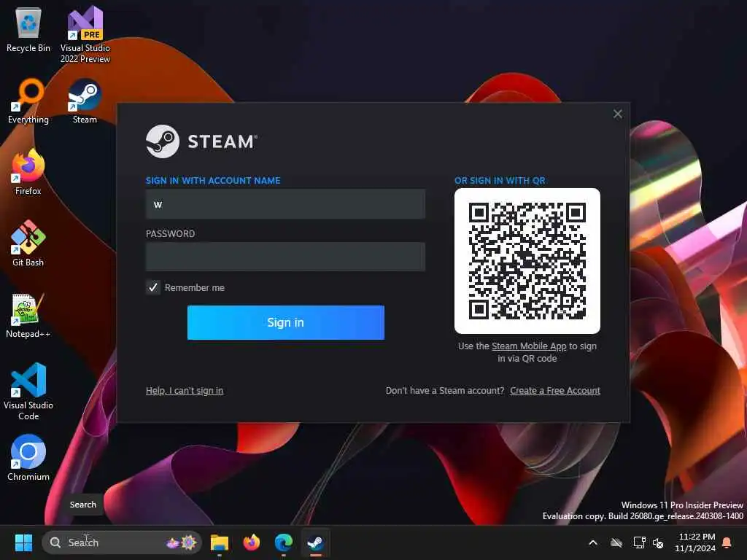Select the Everything search desktop icon
This screenshot has width=747, height=560.
[x=28, y=101]
